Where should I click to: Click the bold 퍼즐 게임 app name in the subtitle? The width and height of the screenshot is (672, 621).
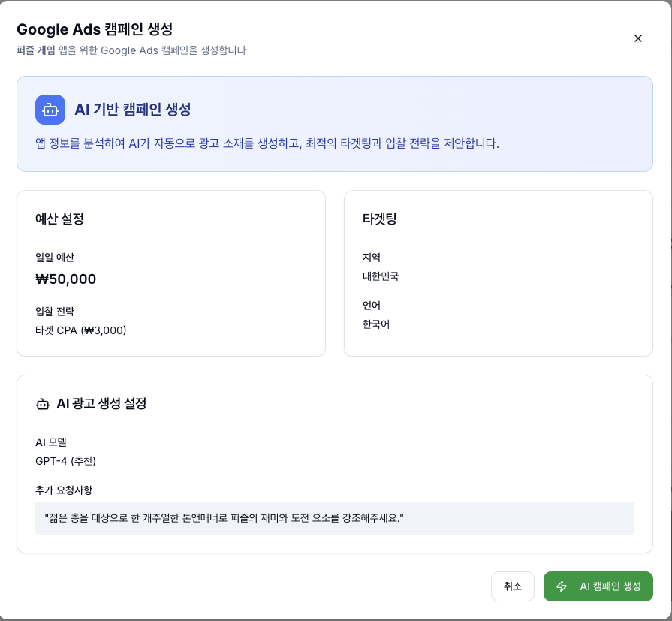click(x=36, y=50)
